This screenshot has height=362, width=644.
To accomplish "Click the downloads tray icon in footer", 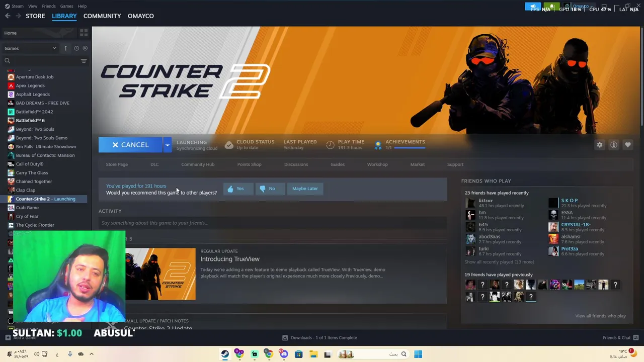I will pyautogui.click(x=285, y=338).
